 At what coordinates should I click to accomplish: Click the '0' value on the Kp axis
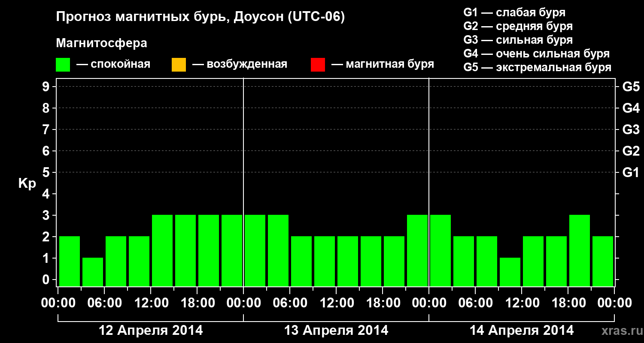[47, 280]
